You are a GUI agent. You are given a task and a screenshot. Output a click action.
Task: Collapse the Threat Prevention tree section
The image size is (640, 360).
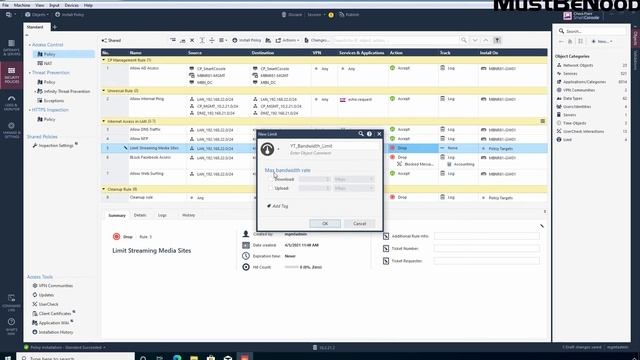(x=30, y=73)
